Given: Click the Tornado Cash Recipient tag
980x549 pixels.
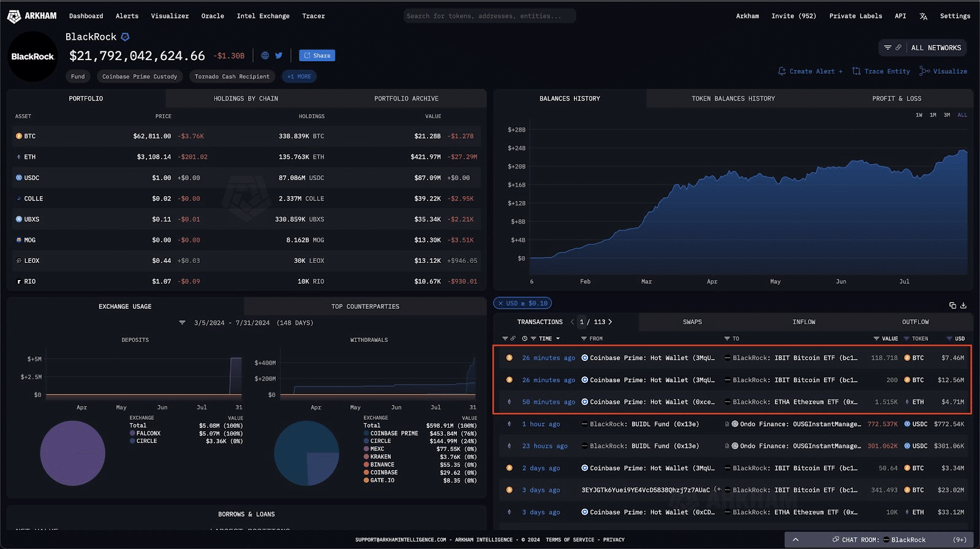Looking at the screenshot, I should [x=232, y=77].
